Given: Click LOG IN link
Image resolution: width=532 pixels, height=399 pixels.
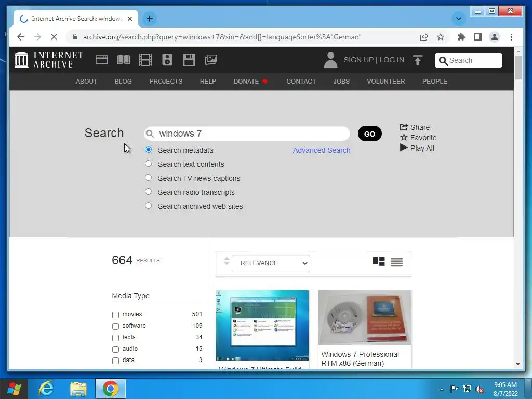Looking at the screenshot, I should click(392, 60).
